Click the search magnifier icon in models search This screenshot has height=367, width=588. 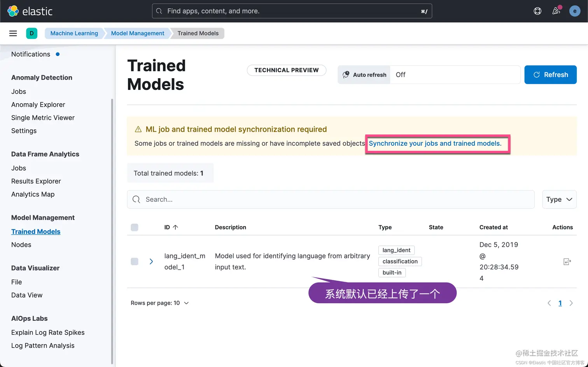pyautogui.click(x=136, y=199)
